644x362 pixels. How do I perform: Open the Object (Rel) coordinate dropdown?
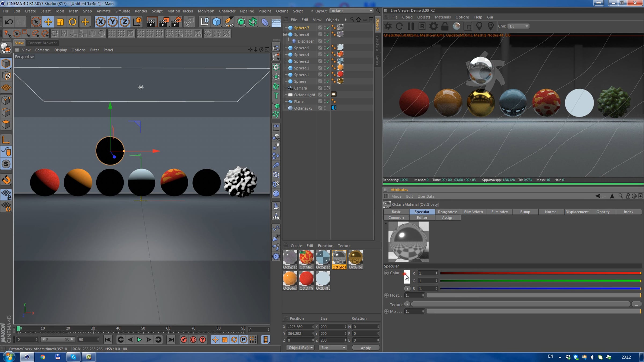(x=300, y=348)
